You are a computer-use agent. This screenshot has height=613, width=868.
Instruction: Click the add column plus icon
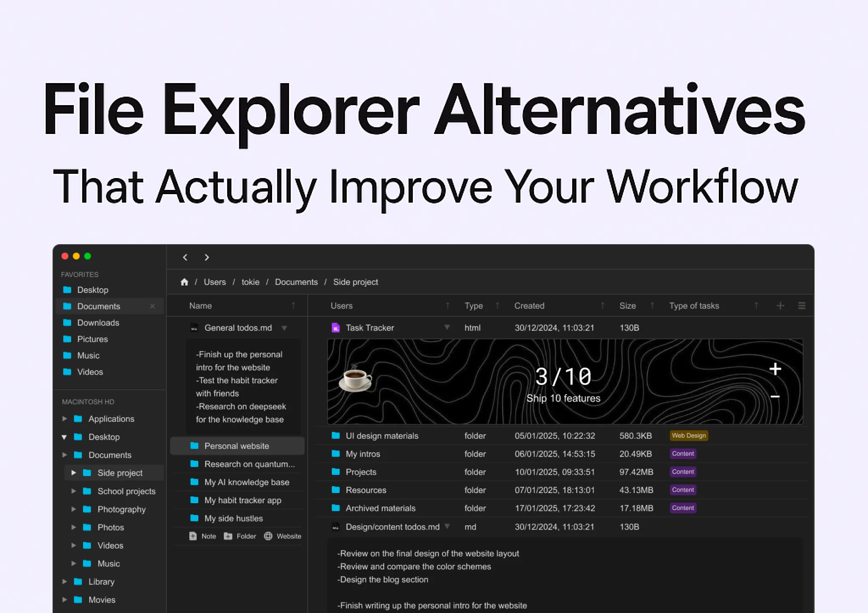click(780, 306)
